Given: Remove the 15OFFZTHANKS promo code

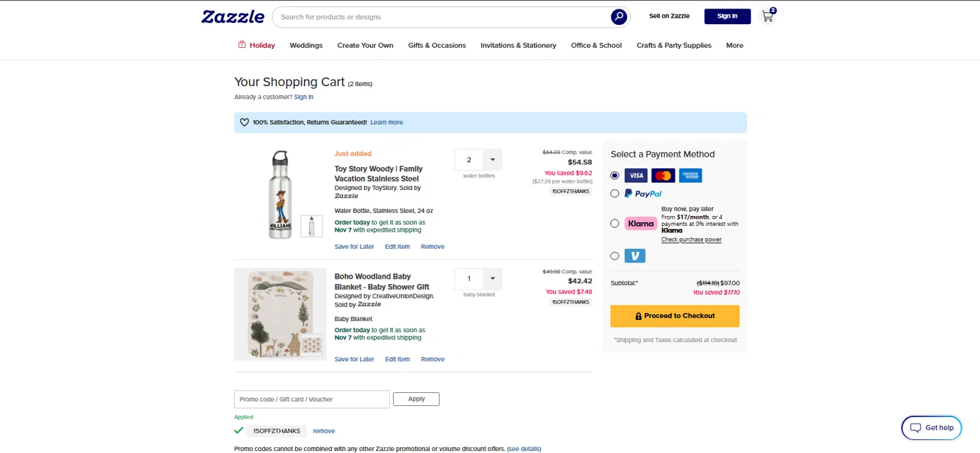Looking at the screenshot, I should click(324, 431).
